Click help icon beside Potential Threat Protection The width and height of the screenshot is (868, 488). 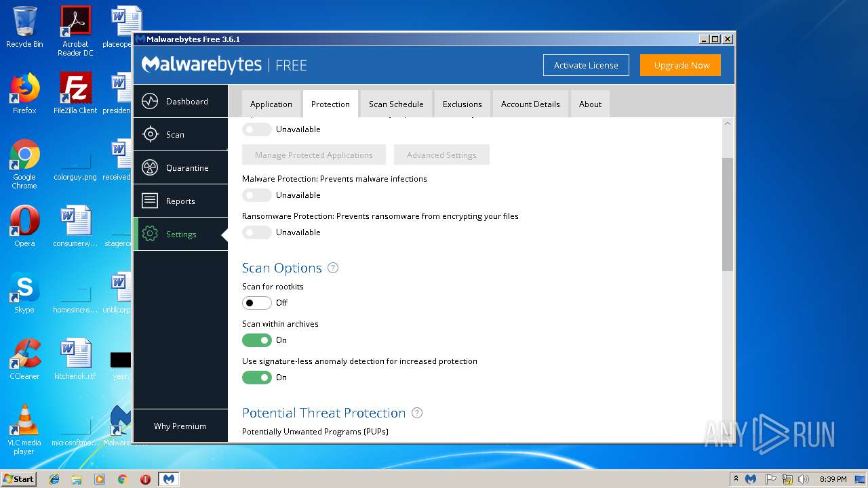[417, 413]
